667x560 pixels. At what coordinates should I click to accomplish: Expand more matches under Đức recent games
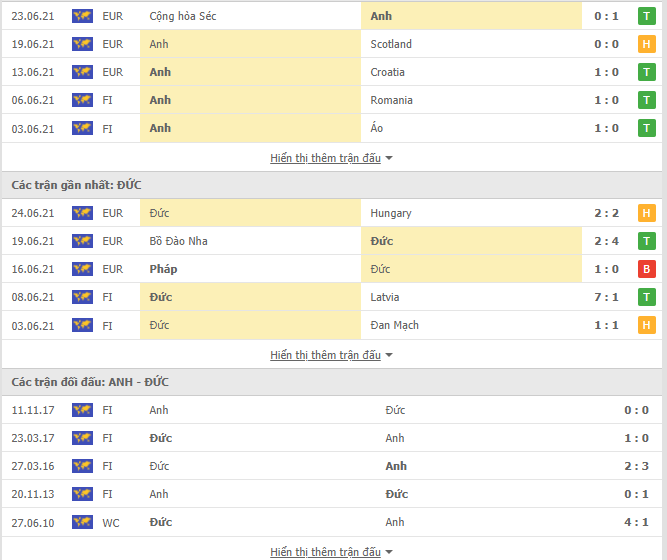pyautogui.click(x=331, y=355)
